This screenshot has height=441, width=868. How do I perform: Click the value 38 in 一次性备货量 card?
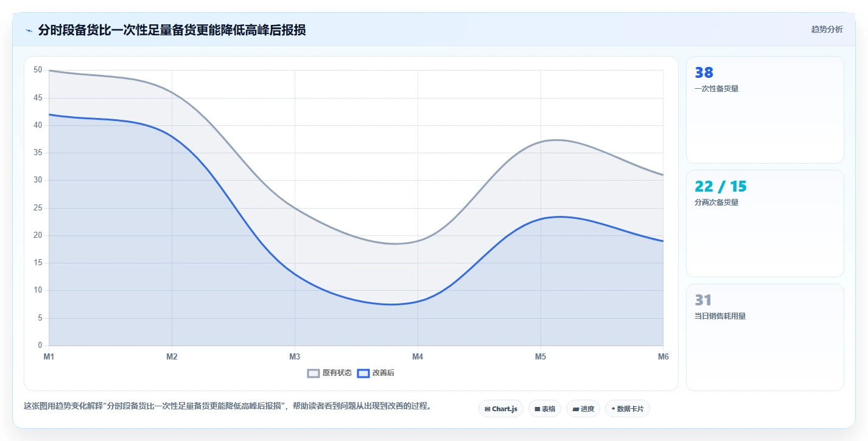pyautogui.click(x=704, y=73)
